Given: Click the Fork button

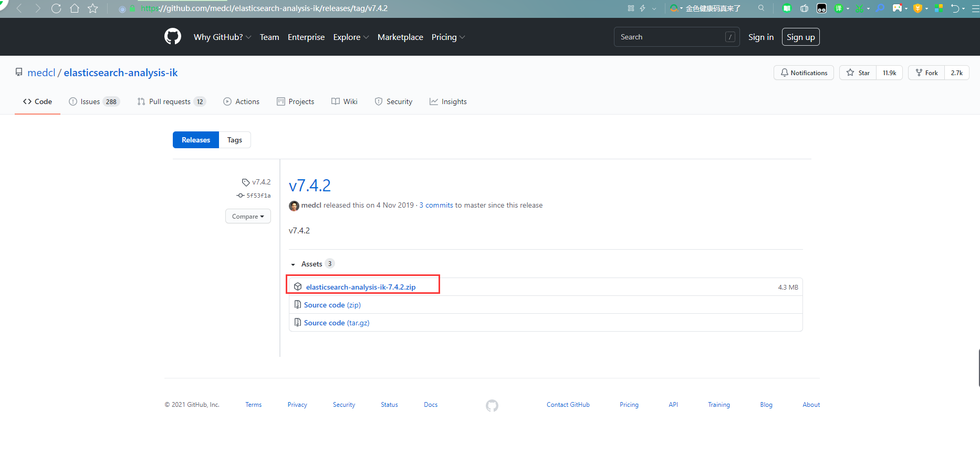Looking at the screenshot, I should pyautogui.click(x=927, y=73).
